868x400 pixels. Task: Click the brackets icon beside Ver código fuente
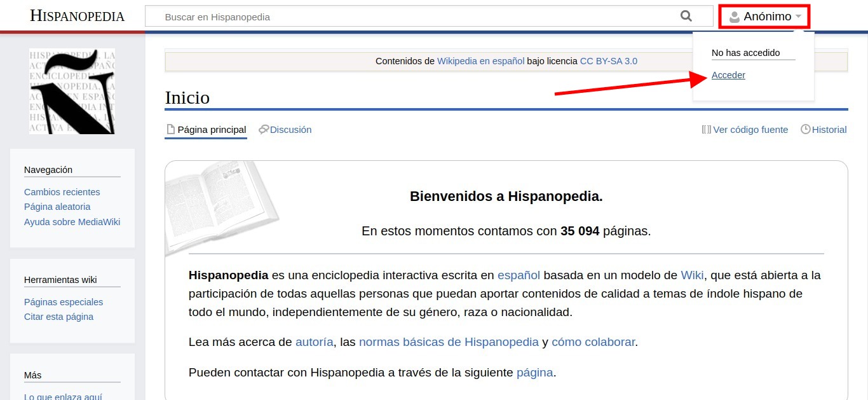tap(707, 129)
